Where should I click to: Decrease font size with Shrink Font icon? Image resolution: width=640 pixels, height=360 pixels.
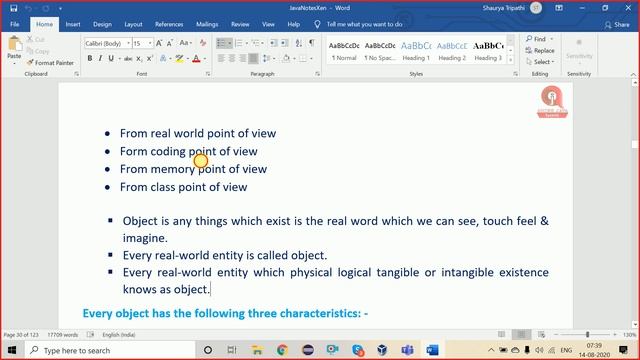coord(170,43)
